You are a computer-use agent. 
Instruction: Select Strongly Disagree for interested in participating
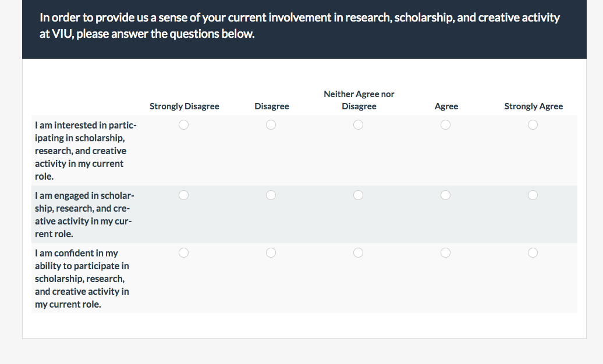click(x=184, y=125)
